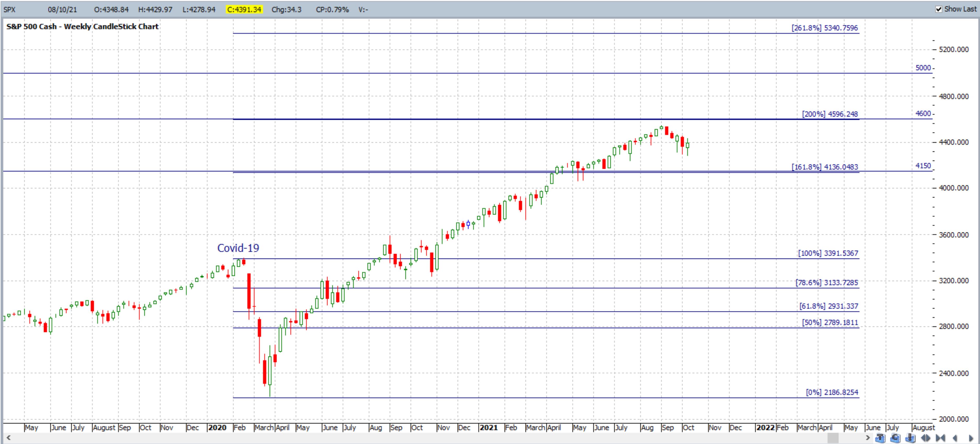Click the 4150 horizontal line label

click(x=923, y=166)
